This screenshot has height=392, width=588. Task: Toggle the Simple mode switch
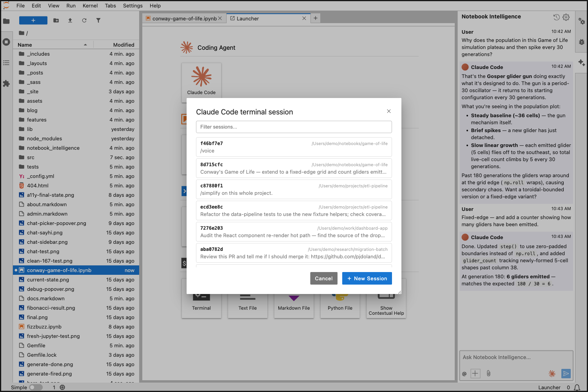click(x=36, y=387)
